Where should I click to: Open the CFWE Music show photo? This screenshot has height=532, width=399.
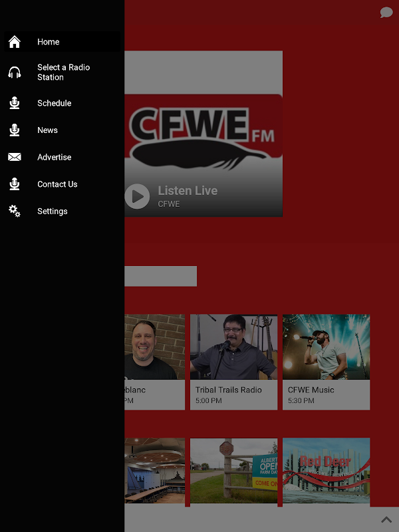point(326,346)
